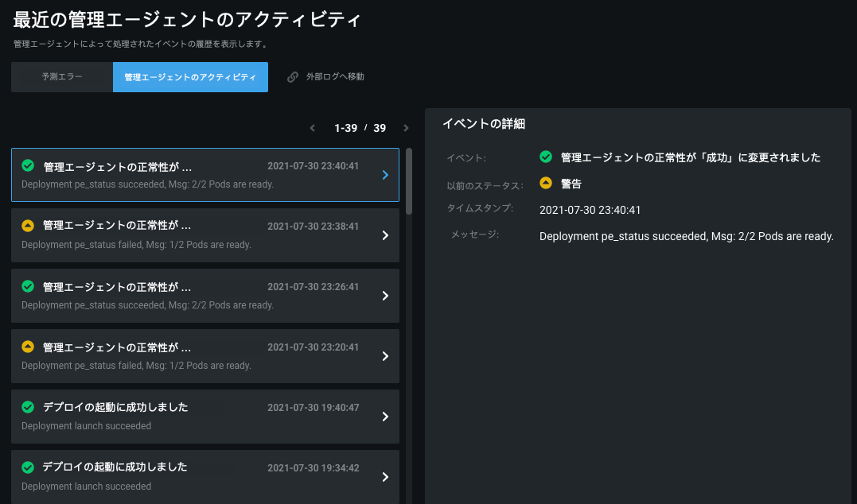Click the green check icon on 23:26:41 event
Viewport: 857px width, 504px height.
[28, 286]
